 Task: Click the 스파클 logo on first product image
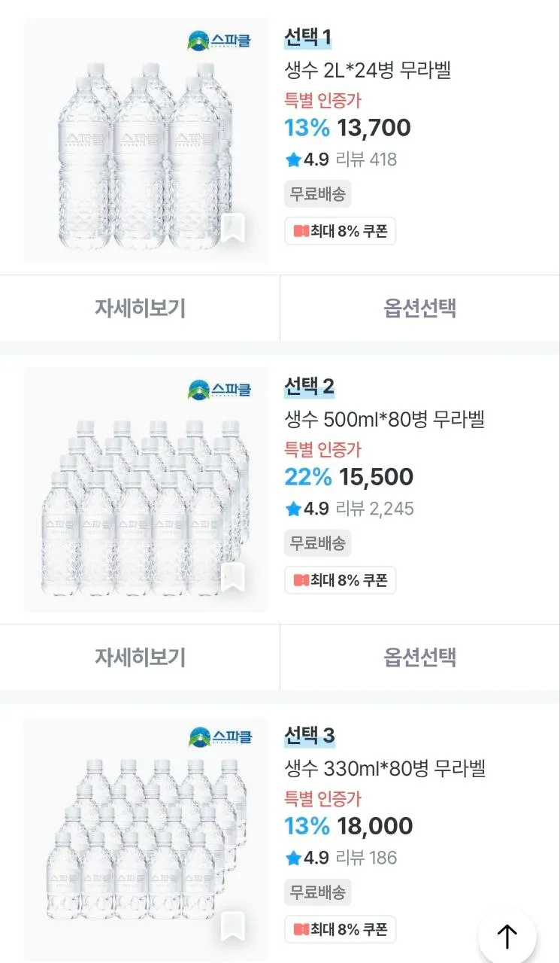coord(219,41)
